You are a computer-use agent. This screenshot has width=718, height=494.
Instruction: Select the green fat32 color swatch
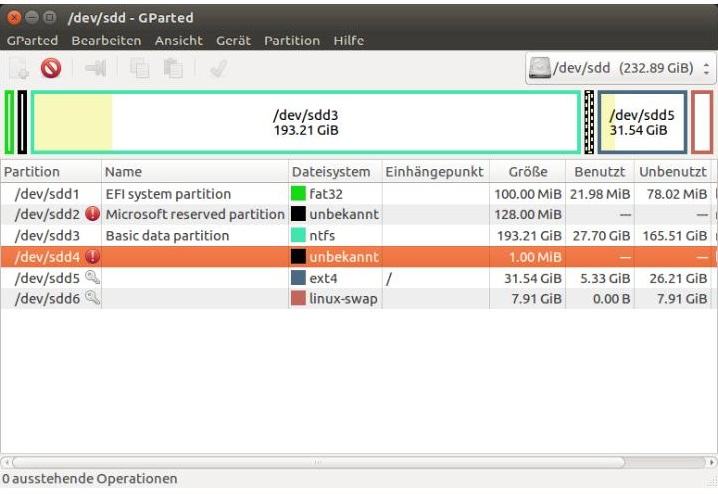(x=298, y=193)
